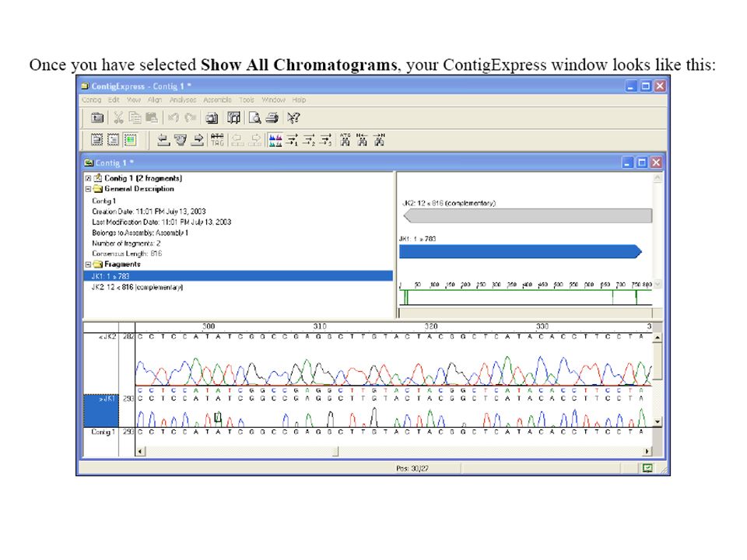Image resolution: width=747 pixels, height=560 pixels.
Task: Click the tray icon between the two arrow icons
Action: pyautogui.click(x=181, y=140)
